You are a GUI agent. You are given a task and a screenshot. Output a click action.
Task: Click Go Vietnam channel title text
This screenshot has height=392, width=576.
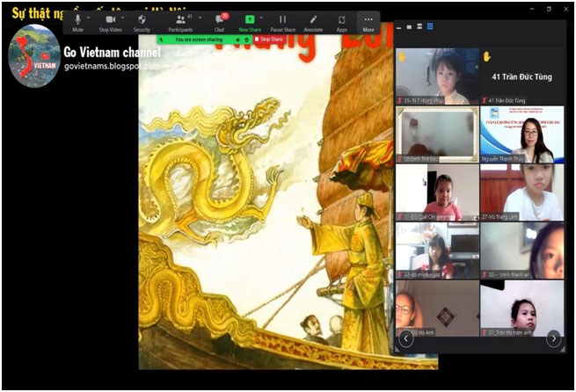point(112,53)
